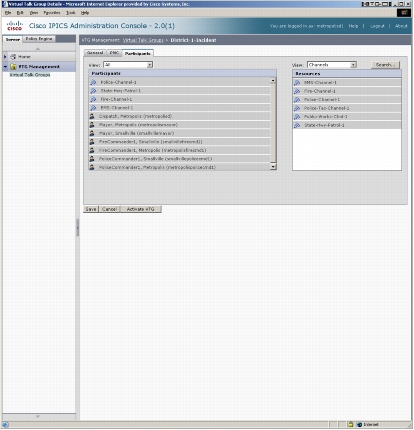This screenshot has height=430, width=414.
Task: Open the Tools menu
Action: [71, 13]
